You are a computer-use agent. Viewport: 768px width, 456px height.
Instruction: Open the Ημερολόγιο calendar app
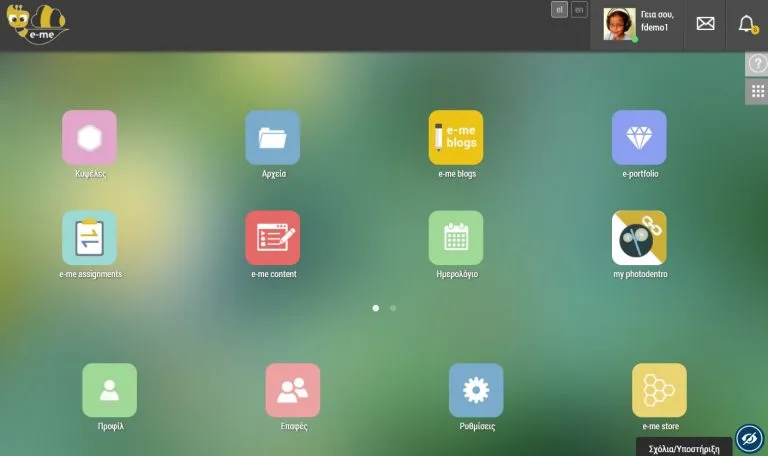(456, 238)
